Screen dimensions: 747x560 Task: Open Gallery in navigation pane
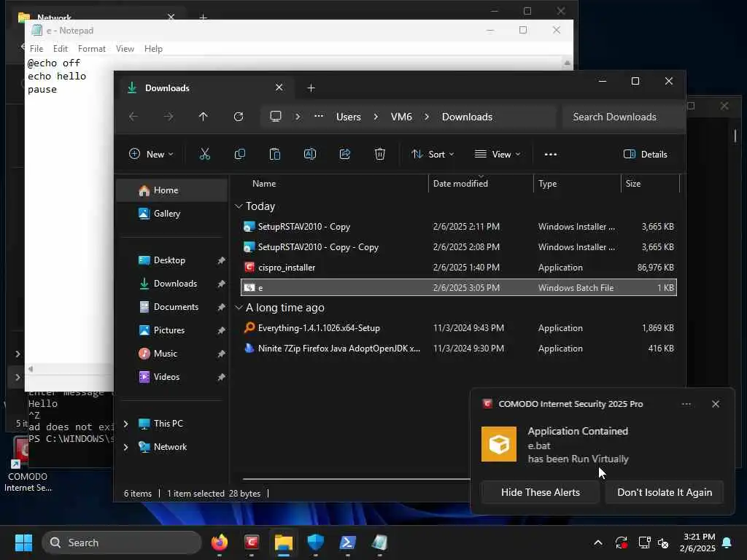tap(171, 214)
